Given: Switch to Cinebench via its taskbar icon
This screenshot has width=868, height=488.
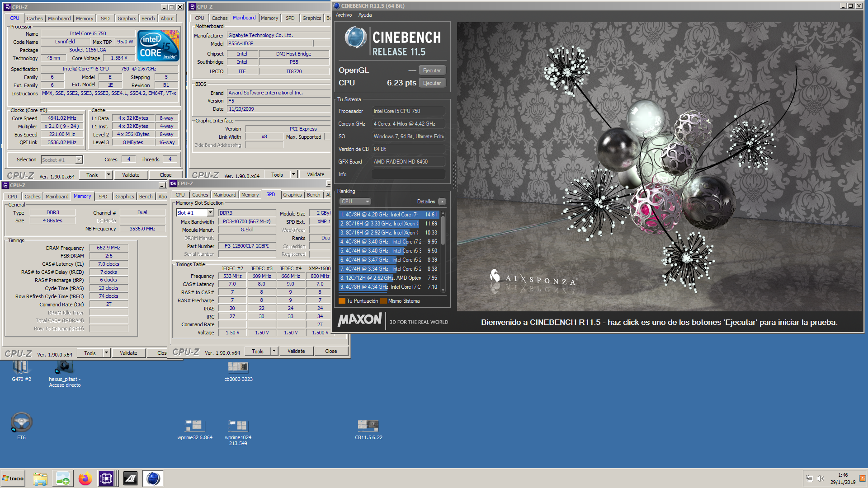Looking at the screenshot, I should [x=153, y=479].
